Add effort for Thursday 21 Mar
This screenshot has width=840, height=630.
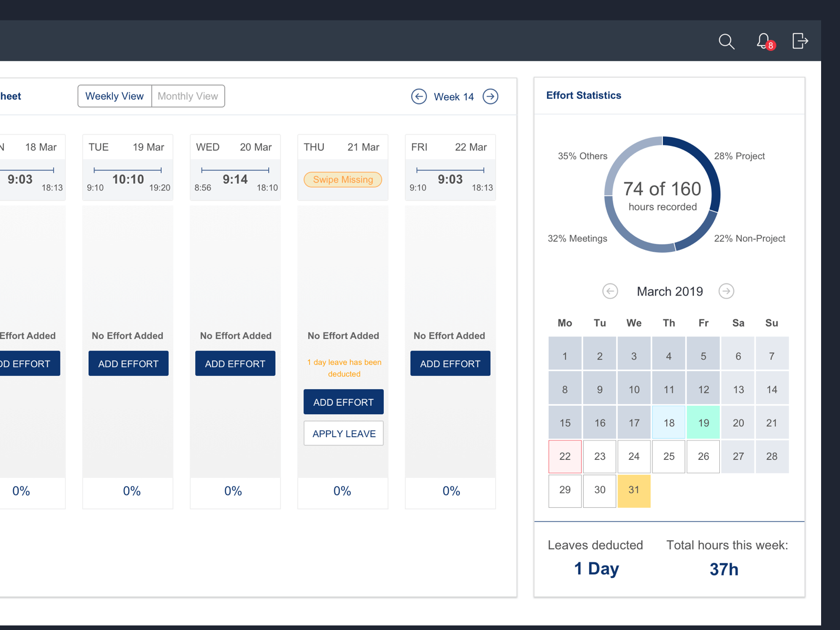[343, 402]
